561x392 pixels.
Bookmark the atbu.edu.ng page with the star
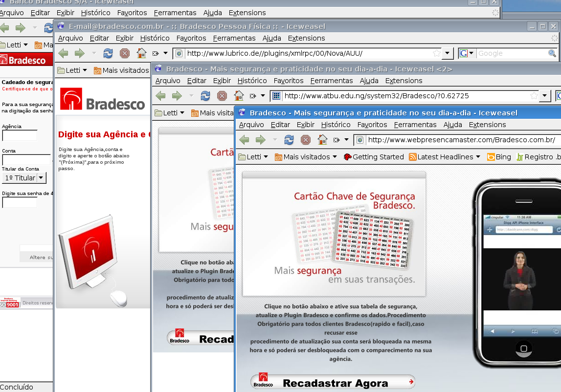pos(534,96)
